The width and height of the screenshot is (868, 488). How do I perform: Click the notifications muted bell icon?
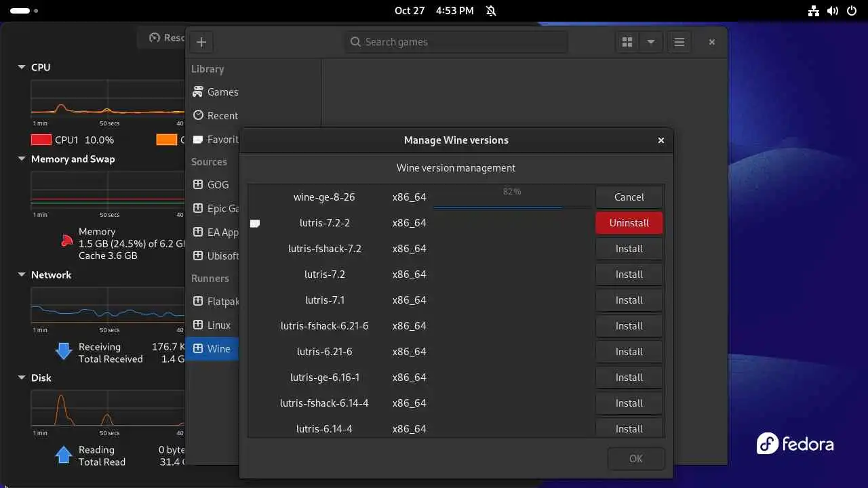(x=491, y=11)
